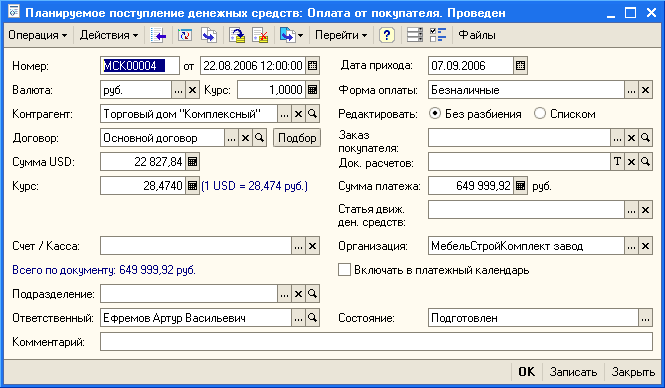Click the post document toolbar icon
665x388 pixels.
(237, 35)
